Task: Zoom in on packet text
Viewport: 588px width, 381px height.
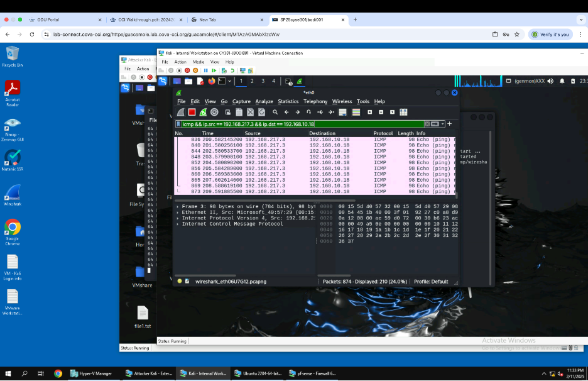Action: coord(370,113)
